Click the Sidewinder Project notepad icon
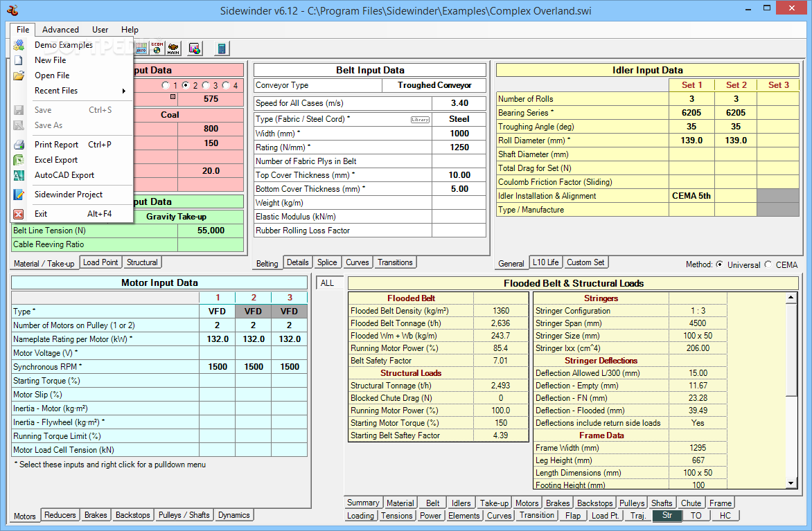This screenshot has width=812, height=531. click(19, 195)
